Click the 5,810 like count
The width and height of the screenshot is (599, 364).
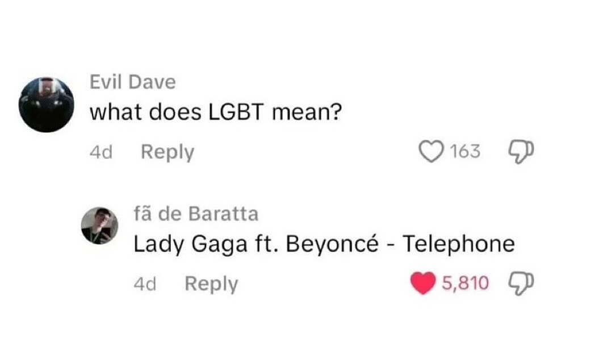(464, 283)
